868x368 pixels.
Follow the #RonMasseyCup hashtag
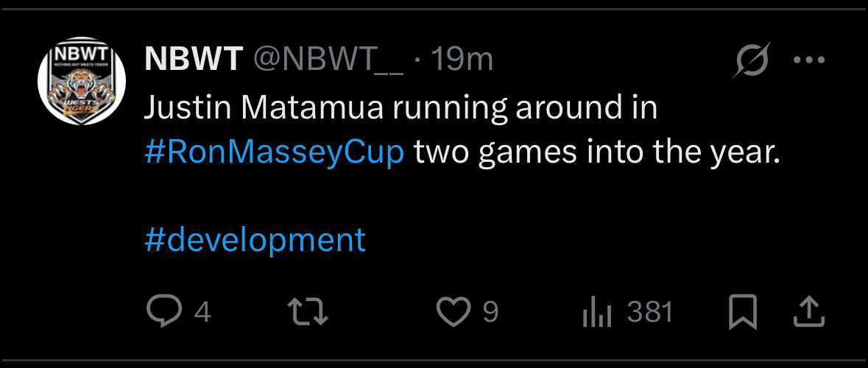275,153
